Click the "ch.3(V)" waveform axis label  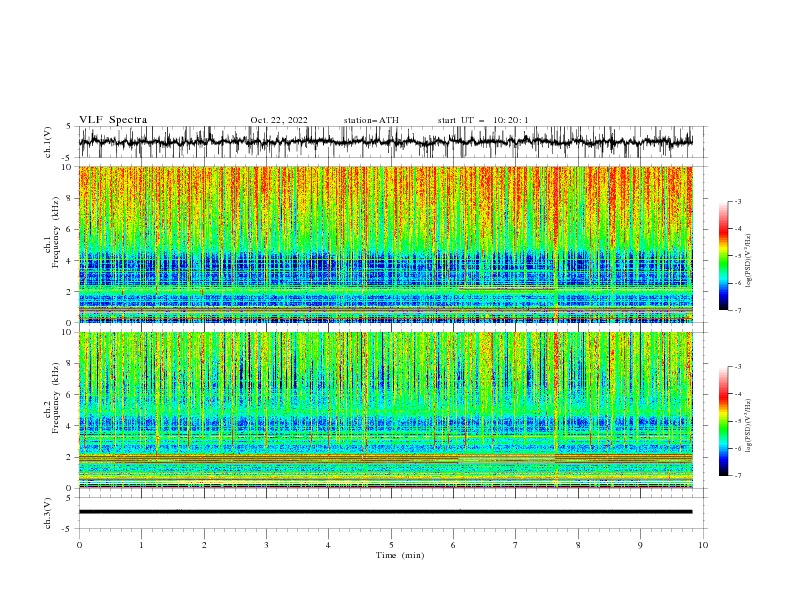pyautogui.click(x=48, y=513)
